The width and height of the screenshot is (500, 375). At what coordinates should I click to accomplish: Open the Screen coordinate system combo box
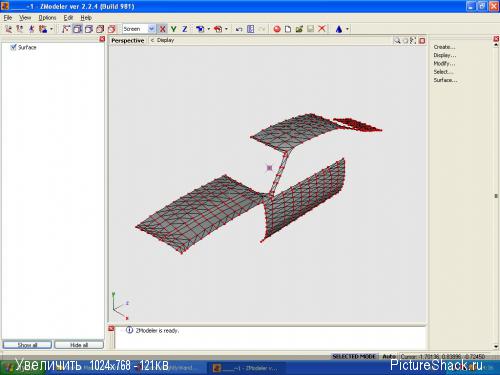coord(139,29)
